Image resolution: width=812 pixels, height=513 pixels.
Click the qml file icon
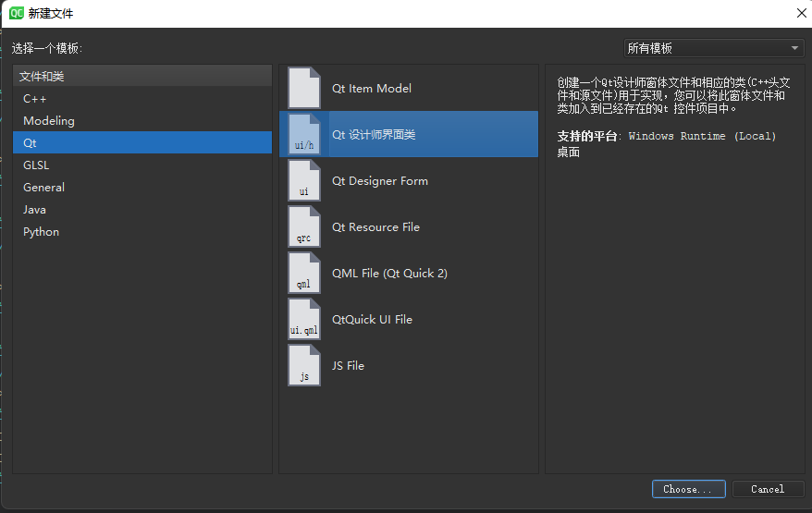pos(304,273)
